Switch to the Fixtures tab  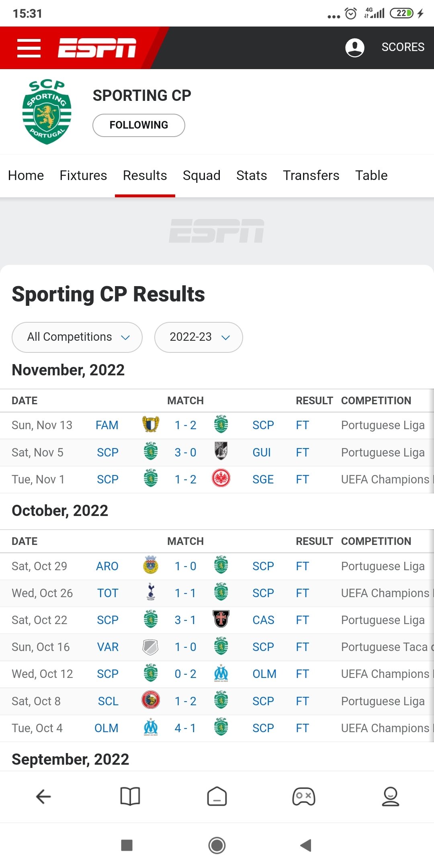[x=83, y=176]
